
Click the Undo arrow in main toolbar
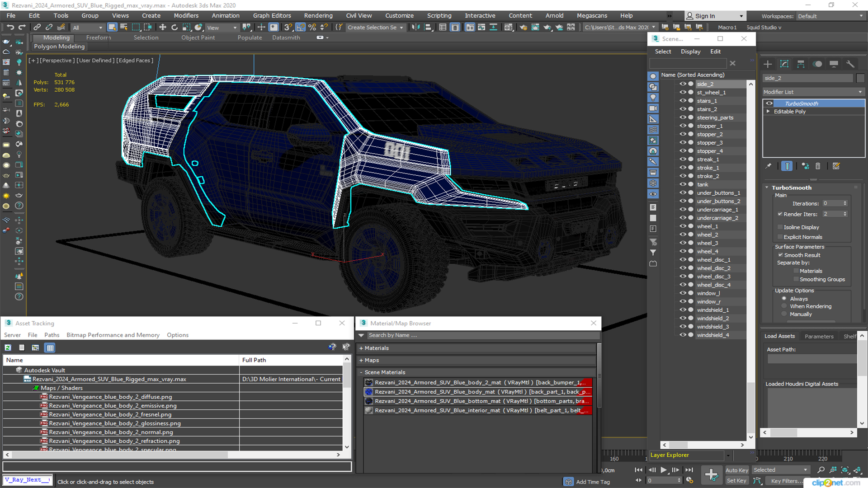pos(10,27)
